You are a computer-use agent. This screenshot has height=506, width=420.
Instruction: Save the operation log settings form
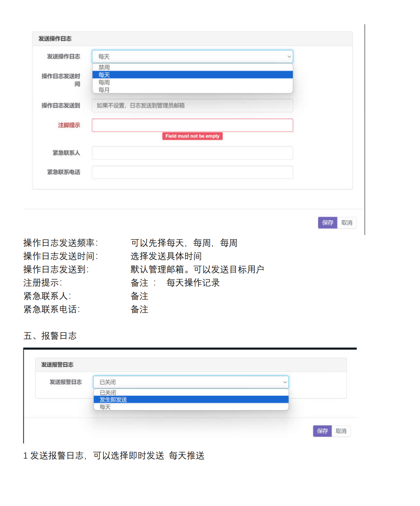tap(328, 223)
